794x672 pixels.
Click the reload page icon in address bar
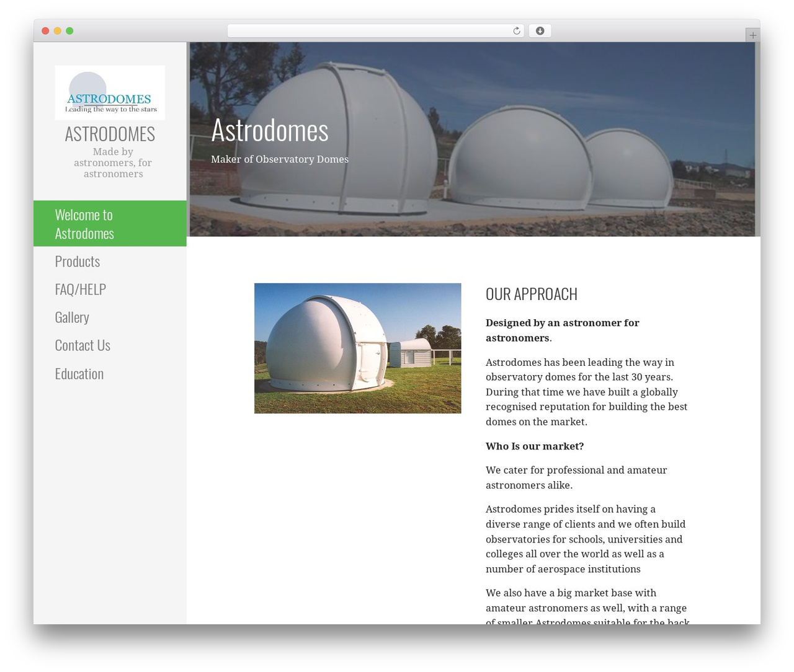[x=516, y=31]
